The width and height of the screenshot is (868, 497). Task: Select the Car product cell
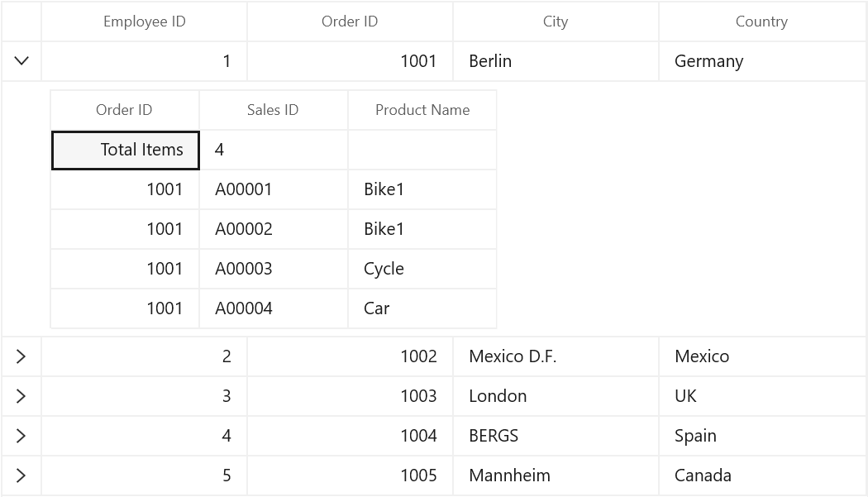pyautogui.click(x=422, y=308)
